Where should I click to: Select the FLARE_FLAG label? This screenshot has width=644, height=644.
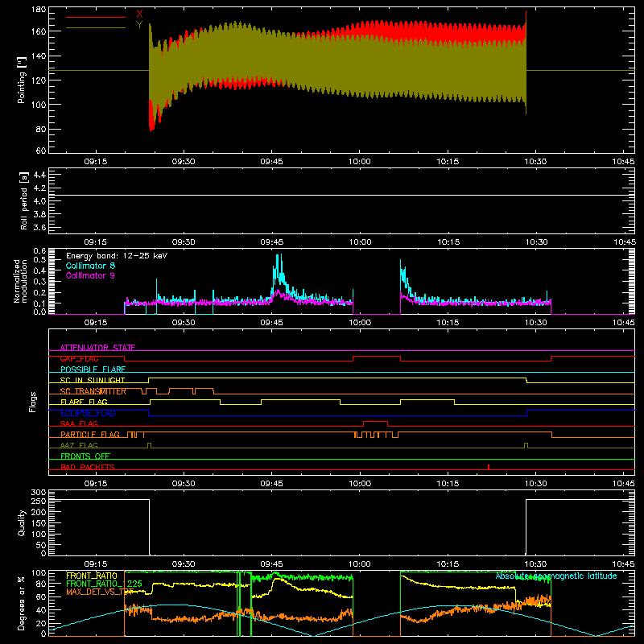pyautogui.click(x=84, y=402)
